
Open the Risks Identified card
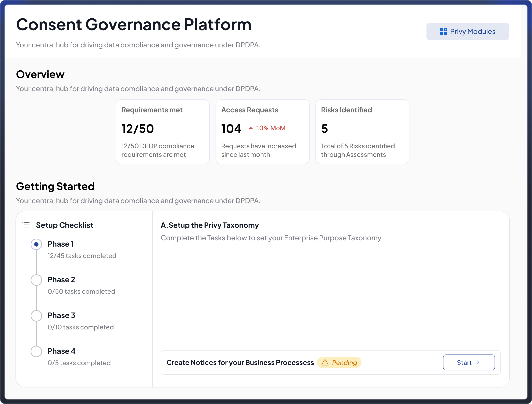362,132
